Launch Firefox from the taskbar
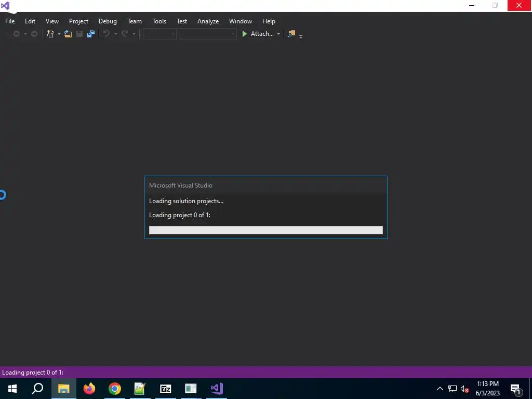 [89, 389]
